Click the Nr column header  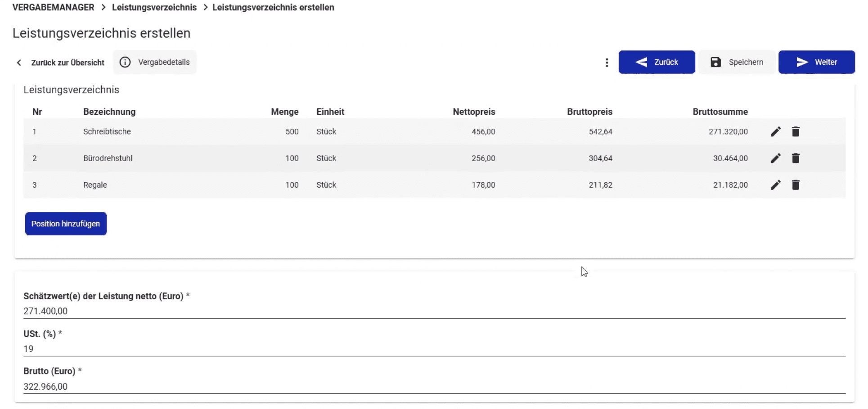point(37,112)
